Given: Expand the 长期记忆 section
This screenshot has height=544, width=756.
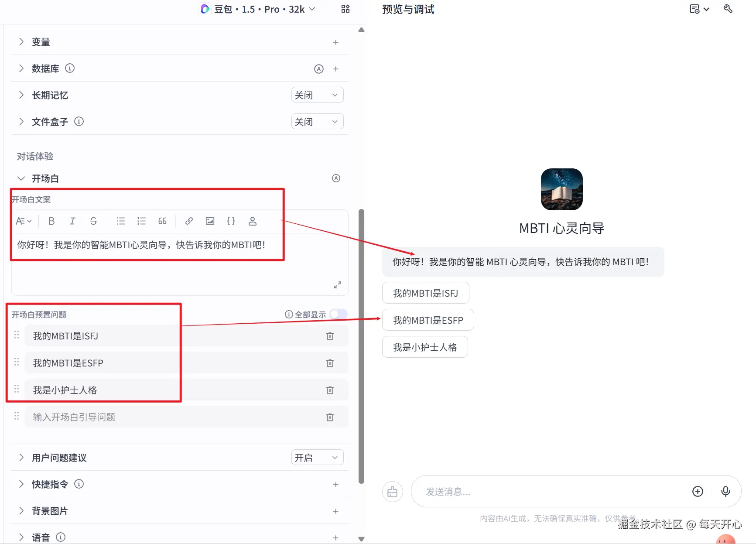Looking at the screenshot, I should (x=21, y=95).
